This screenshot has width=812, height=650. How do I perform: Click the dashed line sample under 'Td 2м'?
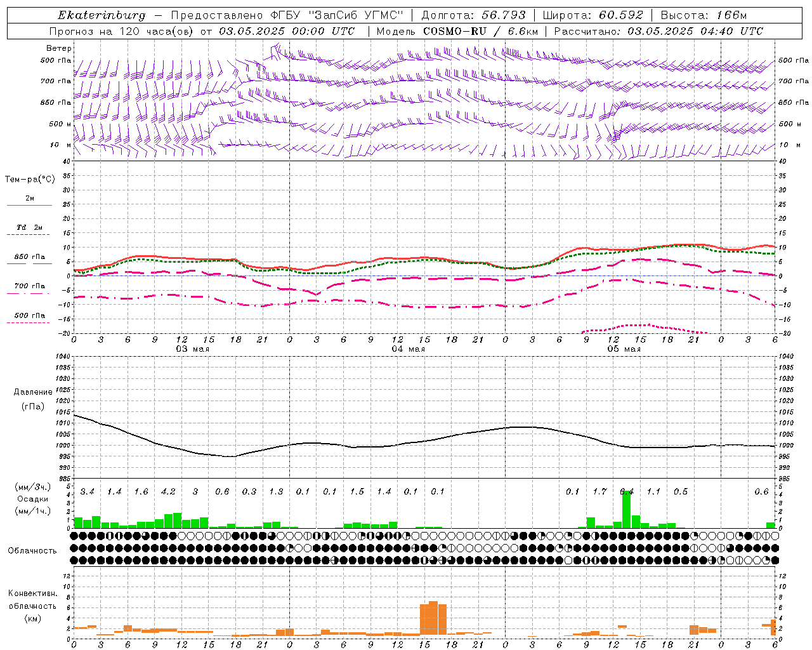28,235
